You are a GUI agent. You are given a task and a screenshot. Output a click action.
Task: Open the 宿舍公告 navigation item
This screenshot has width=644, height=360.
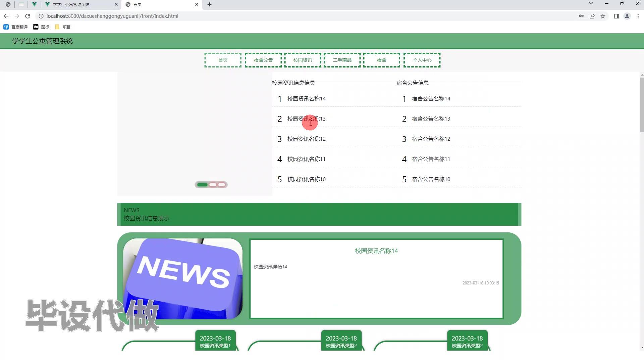[x=263, y=60]
